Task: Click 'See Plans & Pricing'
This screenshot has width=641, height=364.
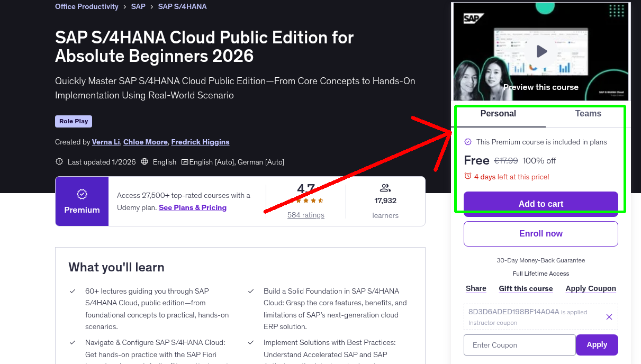Action: 192,207
